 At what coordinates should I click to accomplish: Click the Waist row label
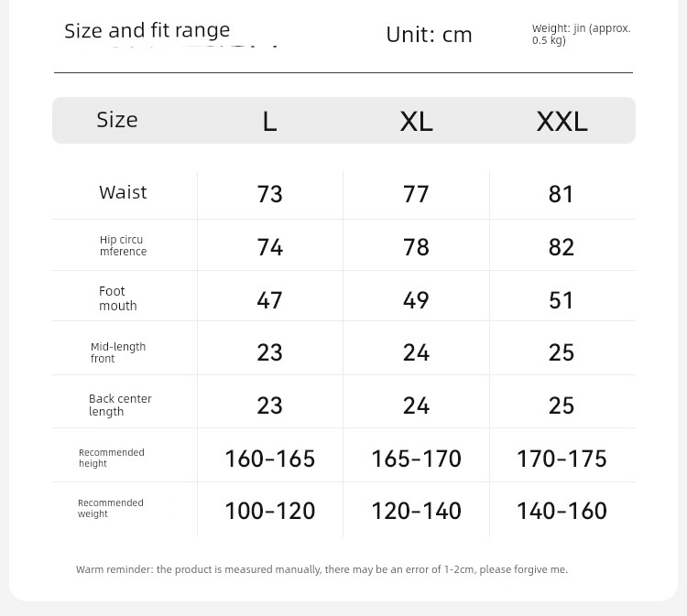[123, 192]
